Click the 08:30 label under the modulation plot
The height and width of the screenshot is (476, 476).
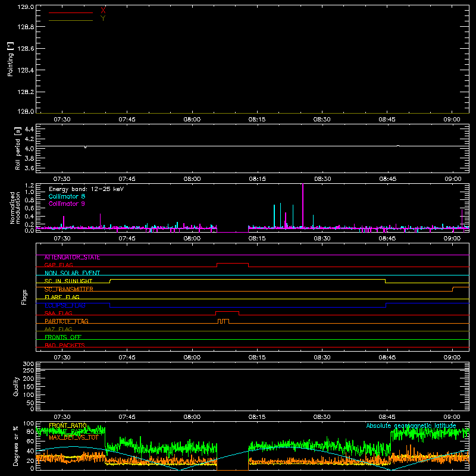click(x=322, y=239)
